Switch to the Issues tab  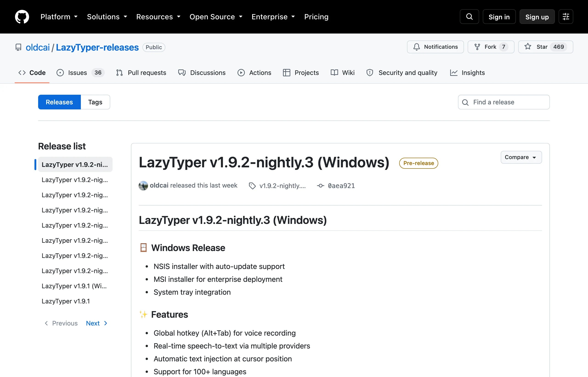80,73
